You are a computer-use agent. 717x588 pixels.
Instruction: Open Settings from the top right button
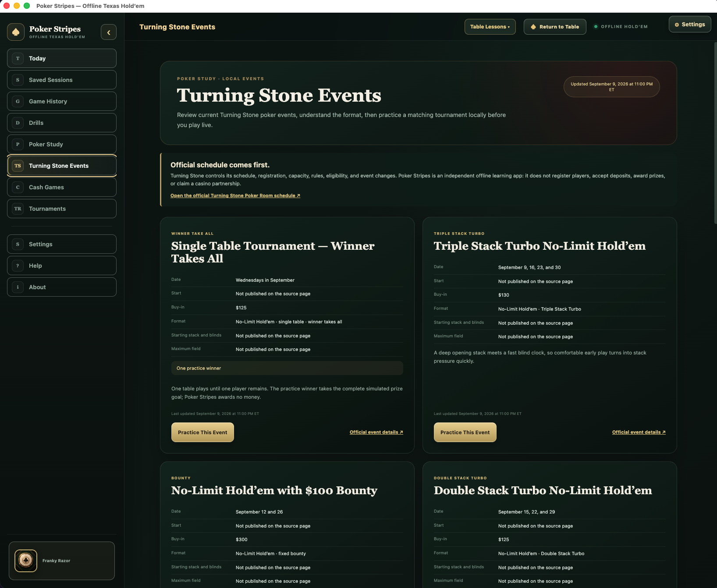coord(690,25)
